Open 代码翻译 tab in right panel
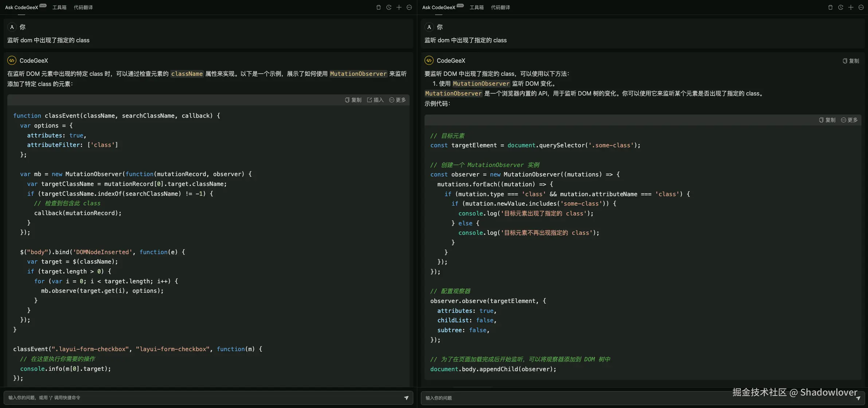The image size is (868, 408). point(500,7)
